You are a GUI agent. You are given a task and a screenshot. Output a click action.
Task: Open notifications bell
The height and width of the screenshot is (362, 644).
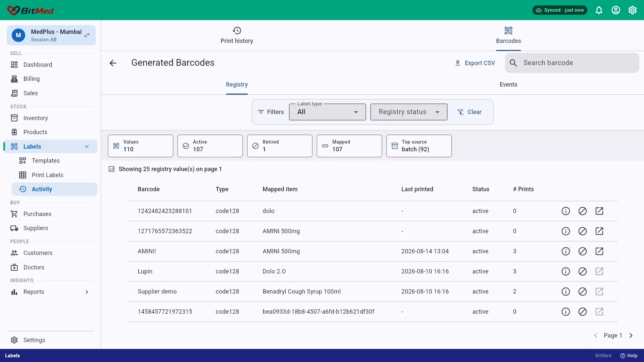point(599,10)
